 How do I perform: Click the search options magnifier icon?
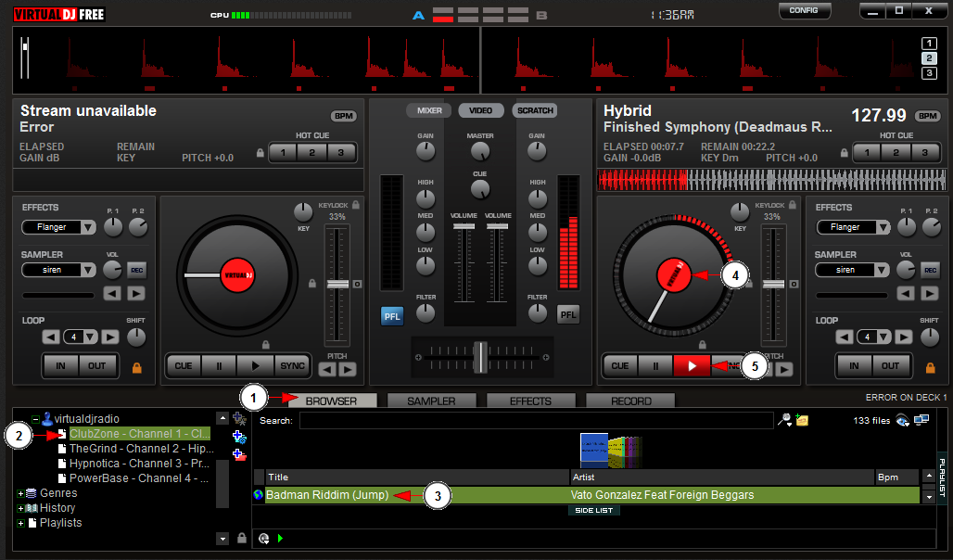click(784, 420)
